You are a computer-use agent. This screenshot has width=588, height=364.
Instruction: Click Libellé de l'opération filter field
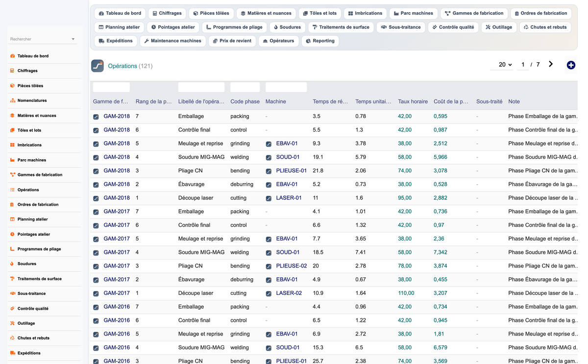click(201, 88)
